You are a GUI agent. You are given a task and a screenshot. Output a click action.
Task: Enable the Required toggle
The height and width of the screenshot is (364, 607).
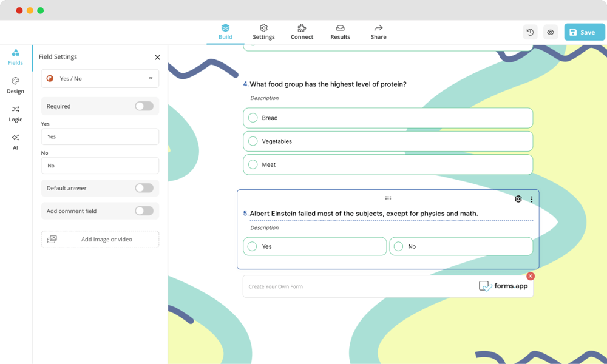coord(144,106)
